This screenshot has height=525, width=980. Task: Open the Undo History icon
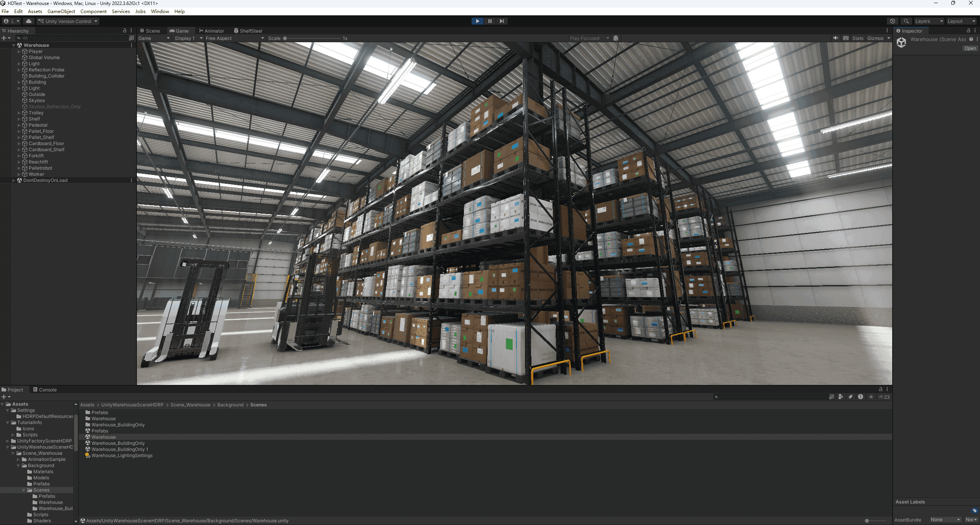[893, 21]
